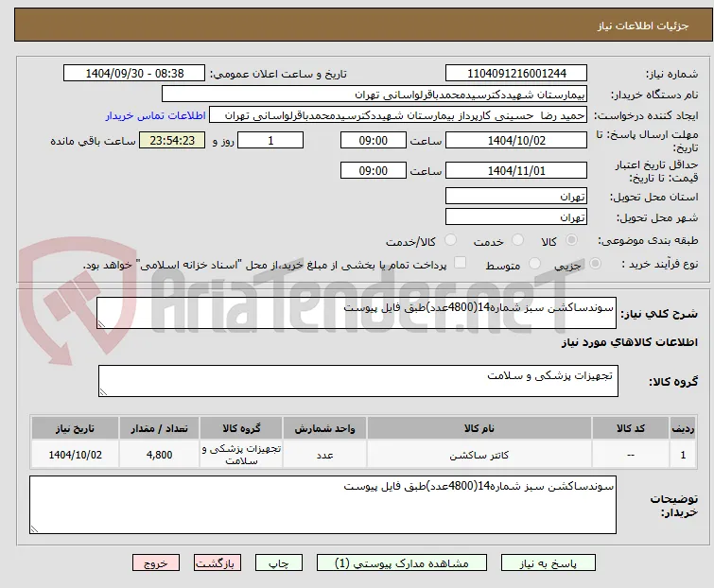
Task: Click the کاتتر ساکشن item name cell
Action: [x=479, y=454]
